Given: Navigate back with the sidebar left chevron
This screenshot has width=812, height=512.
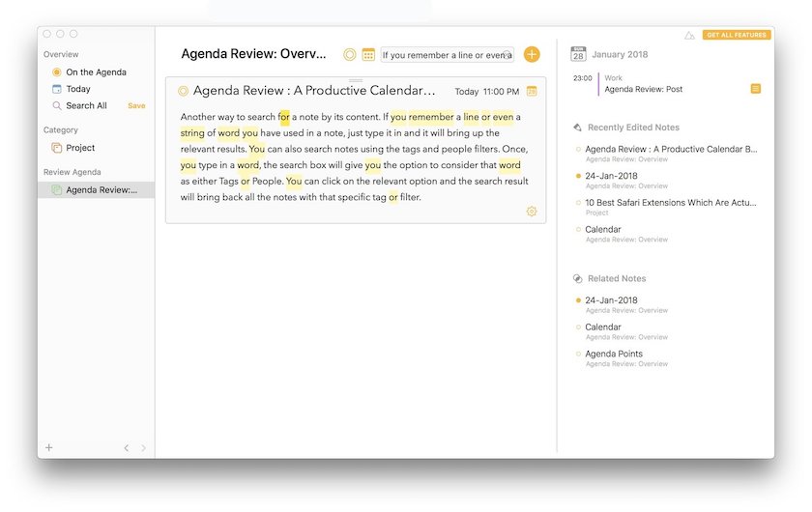Looking at the screenshot, I should point(126,448).
